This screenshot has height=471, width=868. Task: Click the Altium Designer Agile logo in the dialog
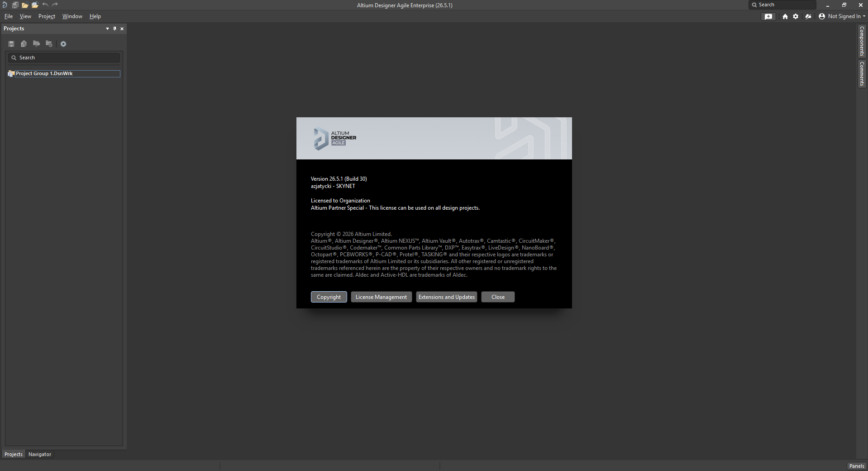(335, 138)
